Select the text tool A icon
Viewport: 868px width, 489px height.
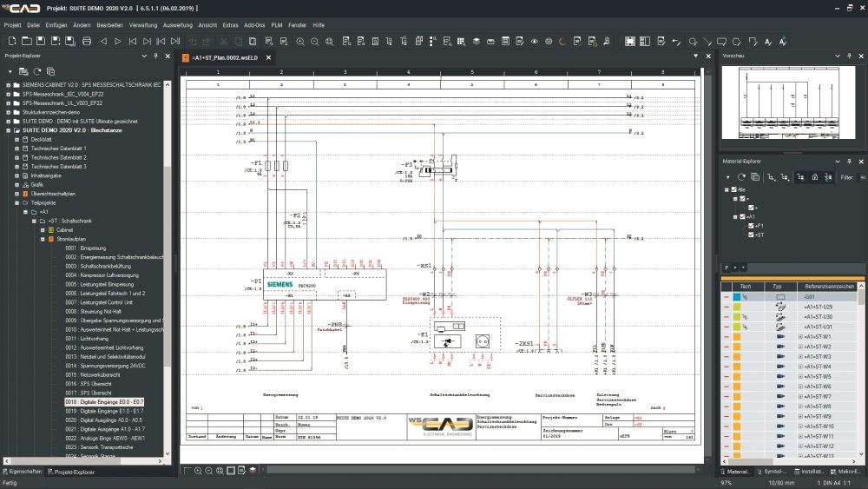[768, 42]
